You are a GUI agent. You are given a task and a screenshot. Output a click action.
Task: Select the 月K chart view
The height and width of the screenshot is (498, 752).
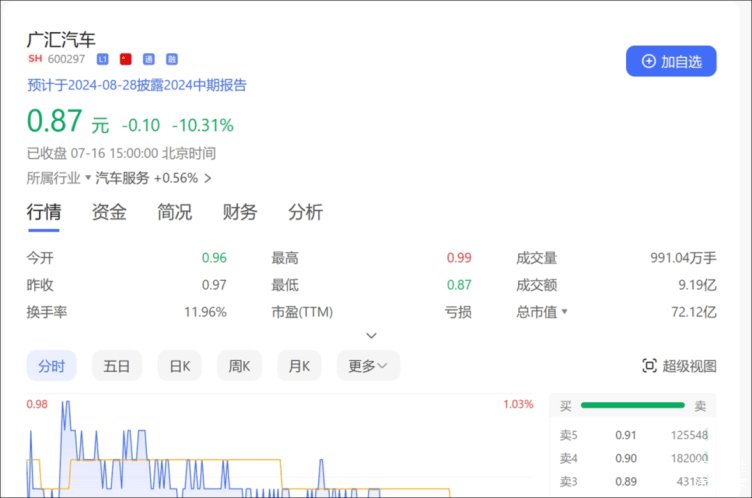299,366
